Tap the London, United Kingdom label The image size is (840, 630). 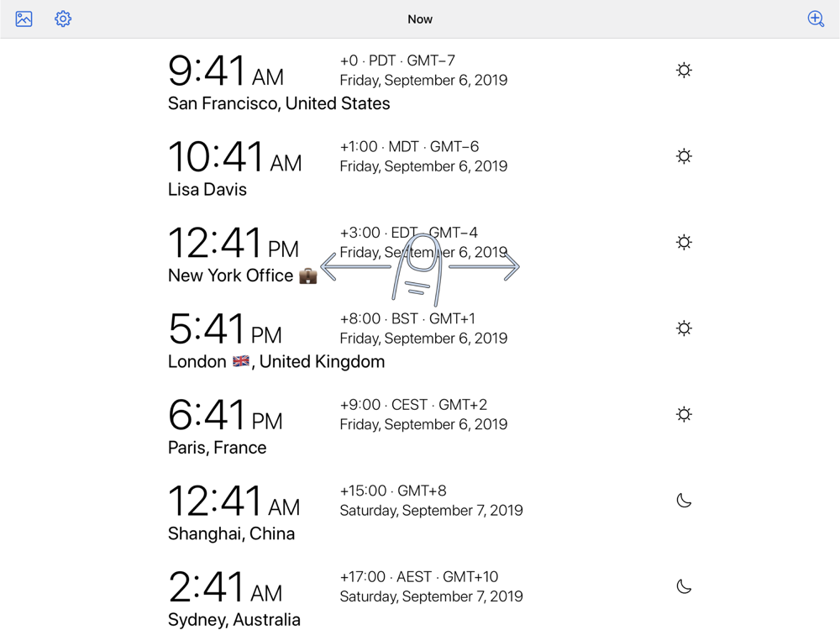(276, 362)
